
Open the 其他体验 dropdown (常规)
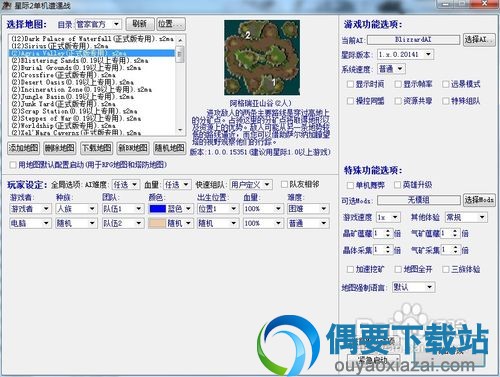(x=466, y=217)
